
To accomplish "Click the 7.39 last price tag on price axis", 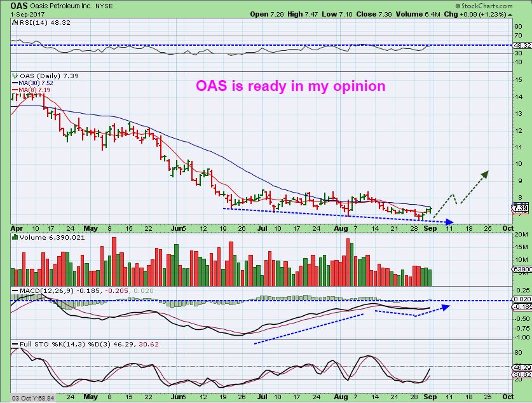I will pos(521,208).
